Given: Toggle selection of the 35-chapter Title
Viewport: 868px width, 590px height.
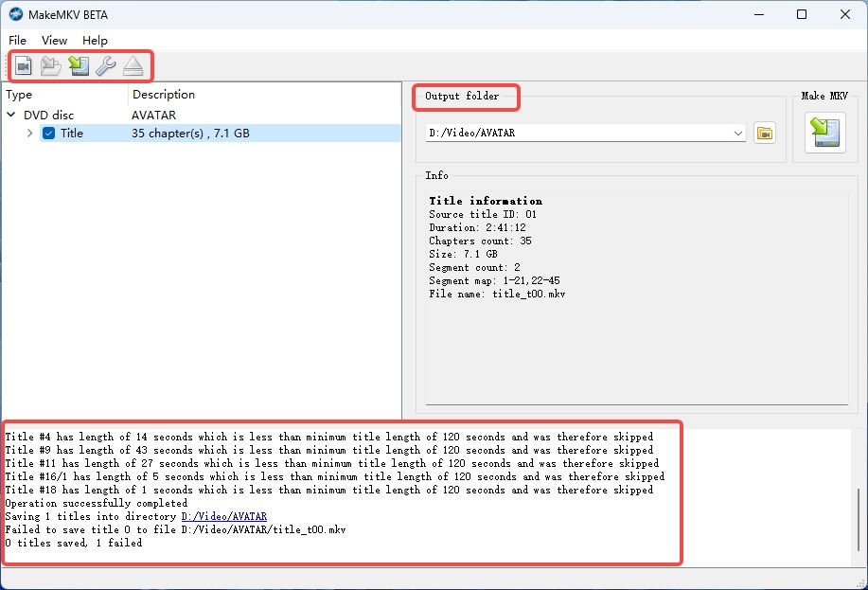Looking at the screenshot, I should (48, 134).
